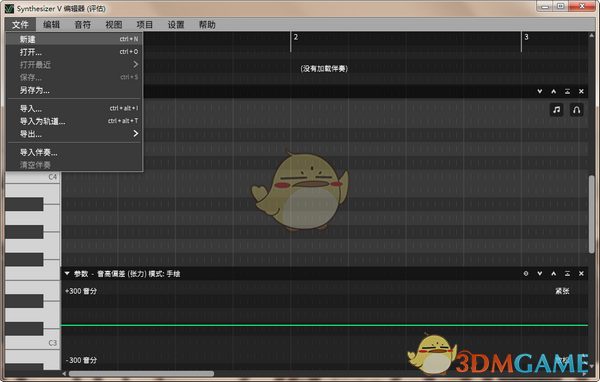Screen dimensions: 600x382
Task: Open the 视图 menu
Action: [114, 25]
